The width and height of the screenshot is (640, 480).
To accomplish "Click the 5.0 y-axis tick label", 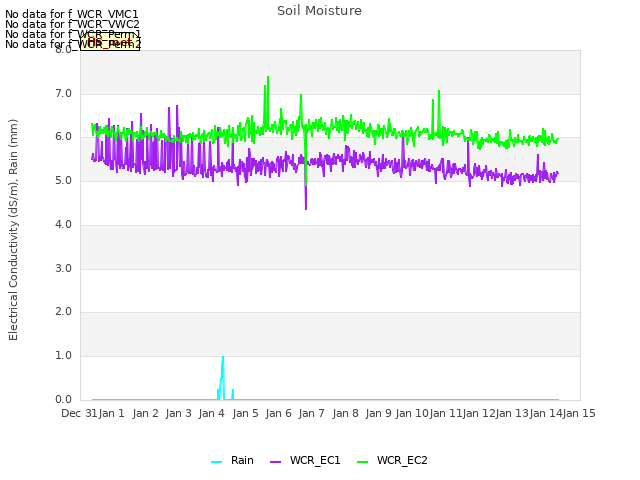I will [x=63, y=180].
